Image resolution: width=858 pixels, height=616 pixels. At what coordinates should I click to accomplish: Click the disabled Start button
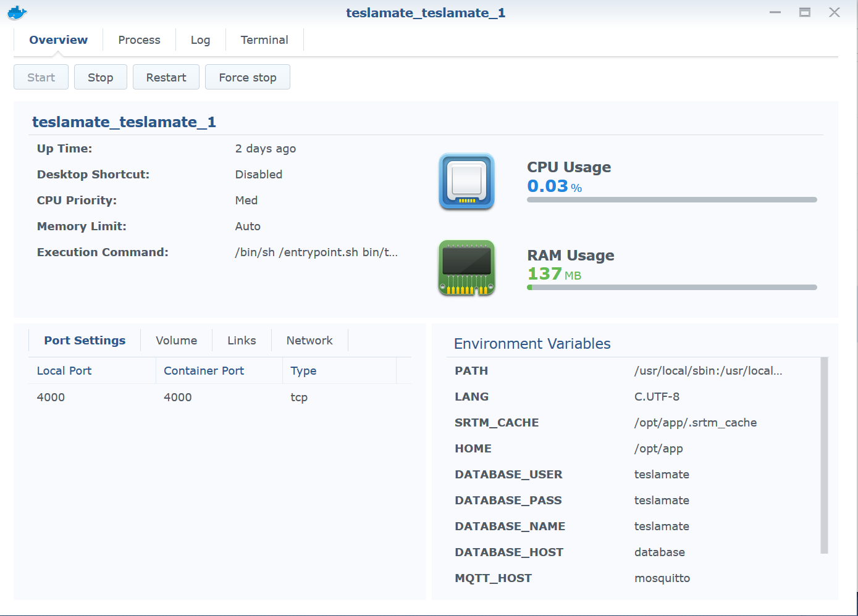tap(41, 77)
